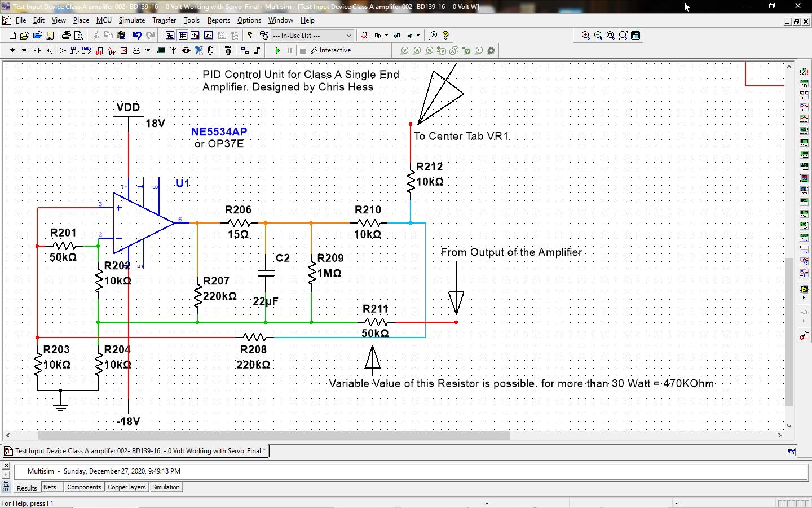Select the Test Input Device design tab
The height and width of the screenshot is (508, 812).
[135, 451]
